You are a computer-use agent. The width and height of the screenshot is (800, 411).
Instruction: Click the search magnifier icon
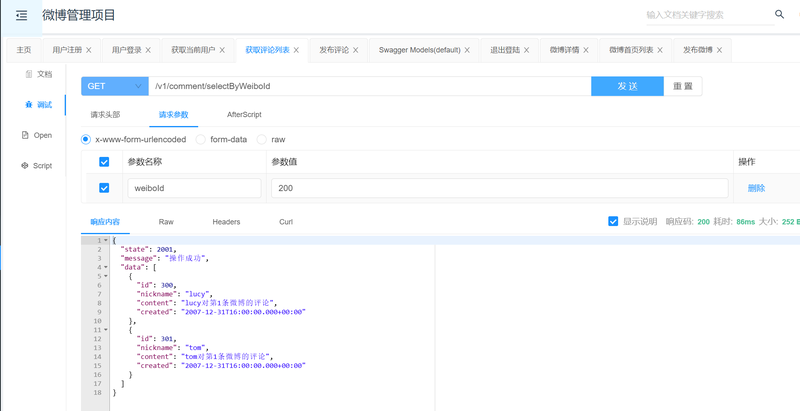coord(780,14)
